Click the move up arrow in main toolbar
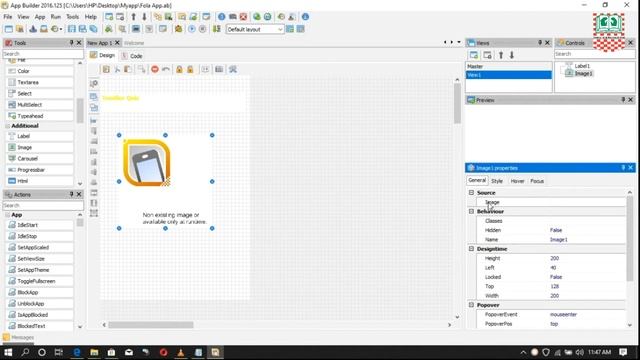 133,17
